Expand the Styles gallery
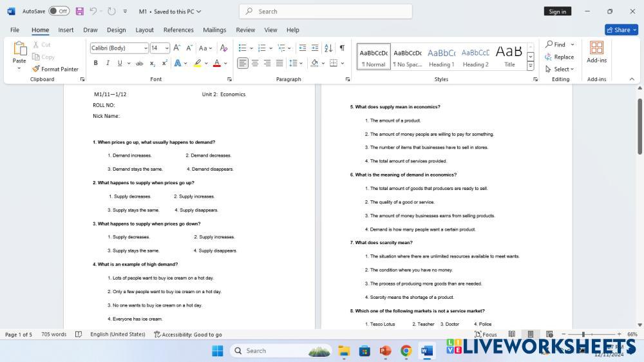This screenshot has width=644, height=362. 531,66
